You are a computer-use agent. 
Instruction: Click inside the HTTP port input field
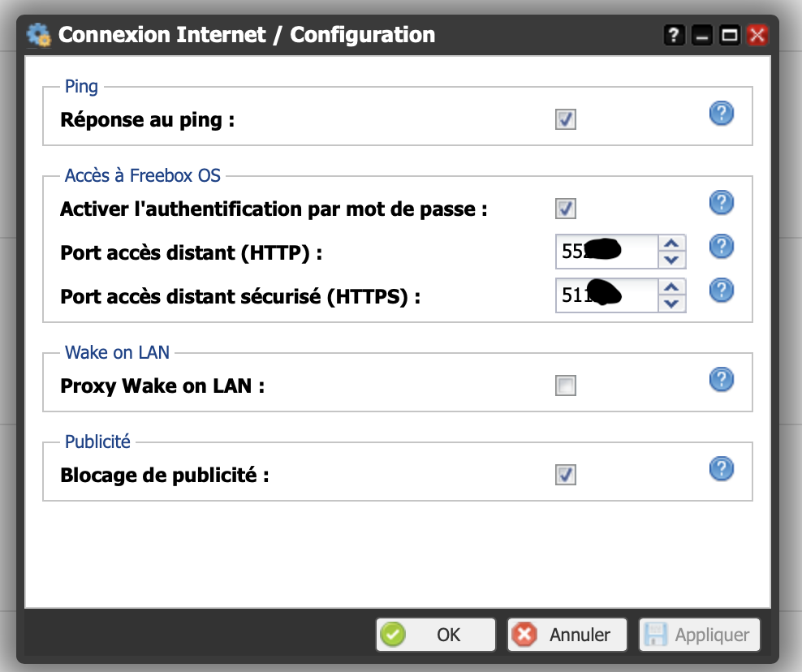[606, 252]
